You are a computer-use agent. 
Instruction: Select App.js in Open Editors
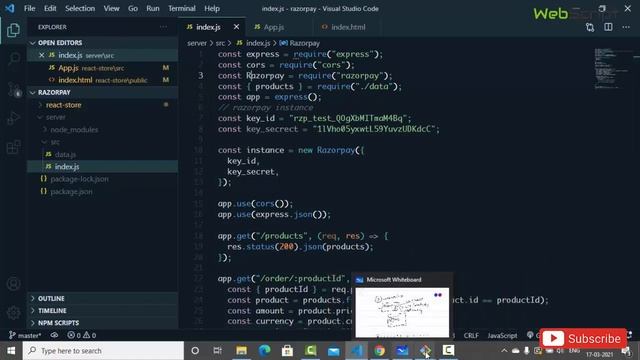click(103, 68)
